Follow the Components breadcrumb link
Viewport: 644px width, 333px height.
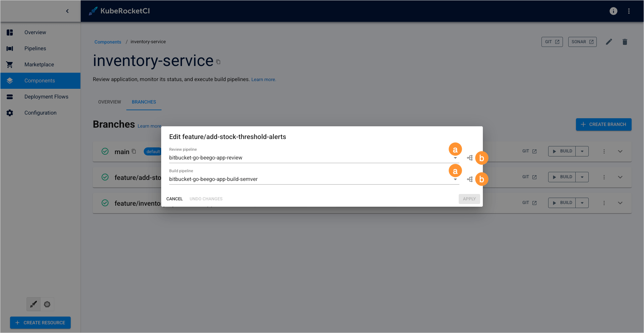(108, 42)
